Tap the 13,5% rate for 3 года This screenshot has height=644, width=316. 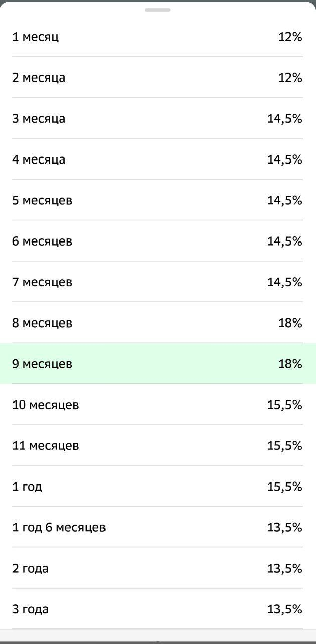point(284,609)
